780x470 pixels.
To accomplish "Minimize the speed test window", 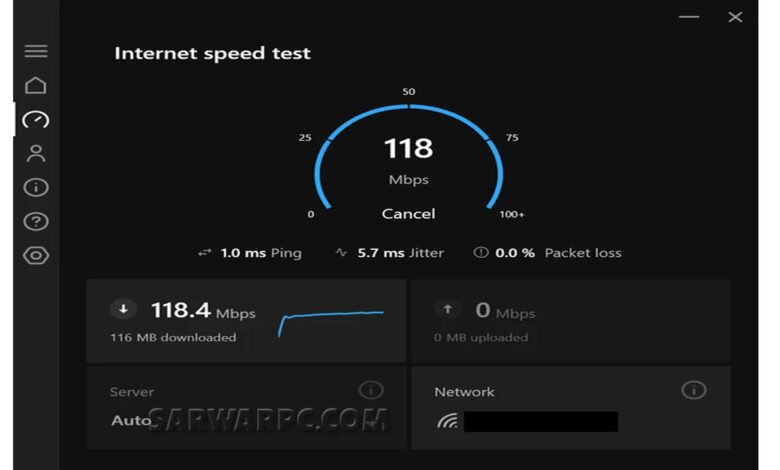I will (x=689, y=17).
